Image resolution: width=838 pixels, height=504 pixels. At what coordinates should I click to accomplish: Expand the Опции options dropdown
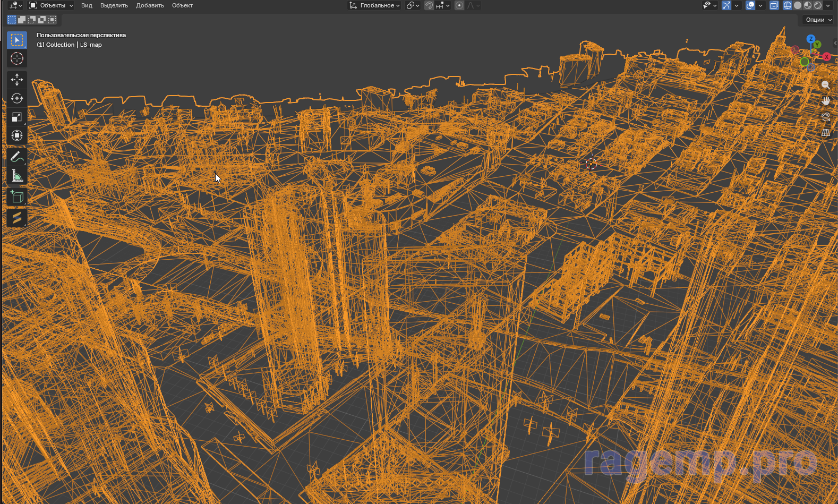(818, 20)
